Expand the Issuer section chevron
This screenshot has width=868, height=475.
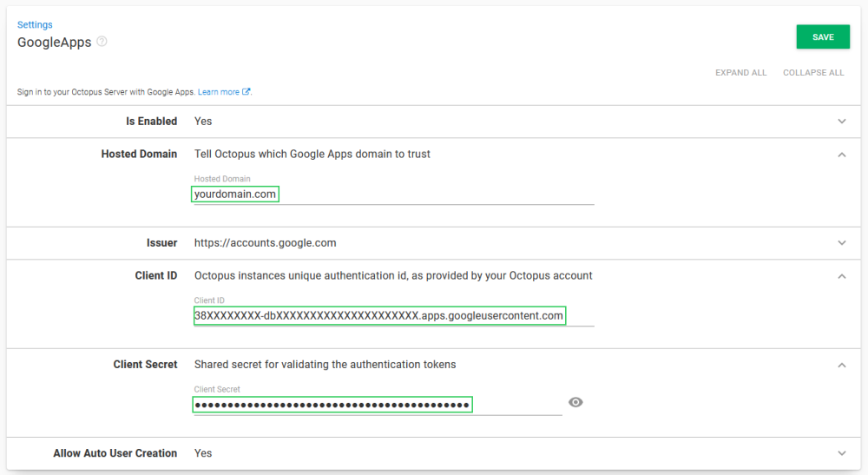pyautogui.click(x=841, y=243)
